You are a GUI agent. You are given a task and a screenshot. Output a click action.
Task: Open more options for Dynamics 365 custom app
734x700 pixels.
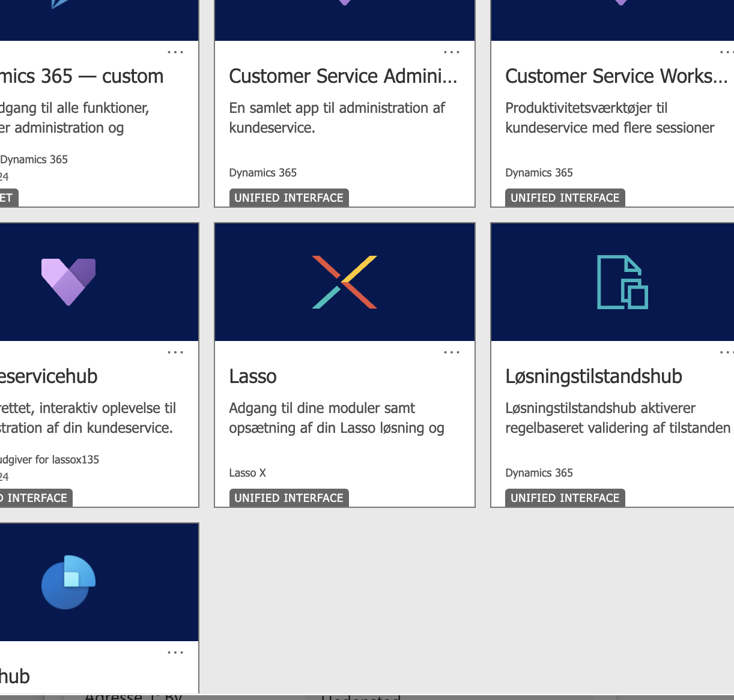pos(175,52)
